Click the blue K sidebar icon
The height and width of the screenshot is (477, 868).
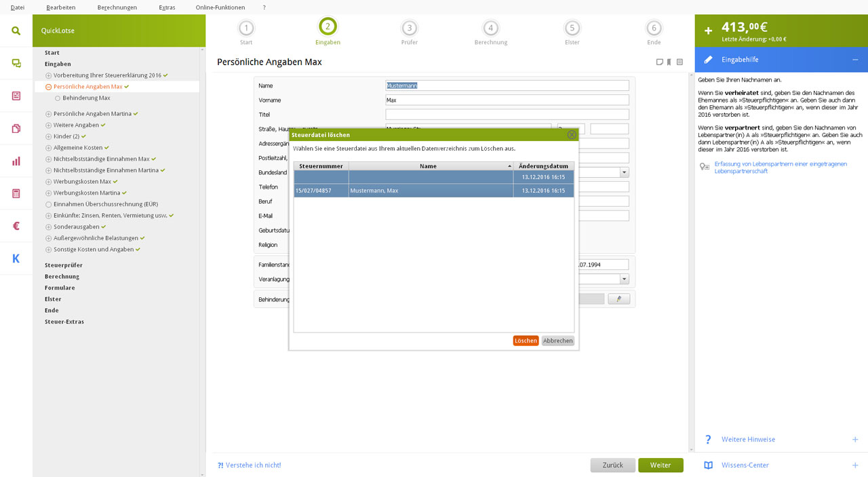click(16, 259)
